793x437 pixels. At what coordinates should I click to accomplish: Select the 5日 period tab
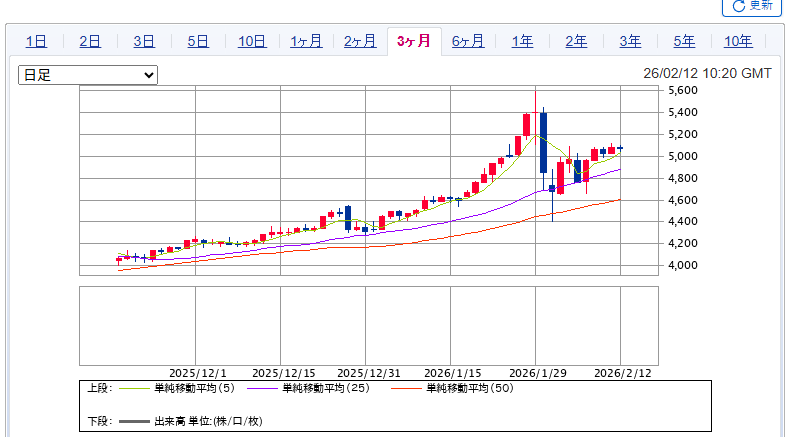pos(198,41)
